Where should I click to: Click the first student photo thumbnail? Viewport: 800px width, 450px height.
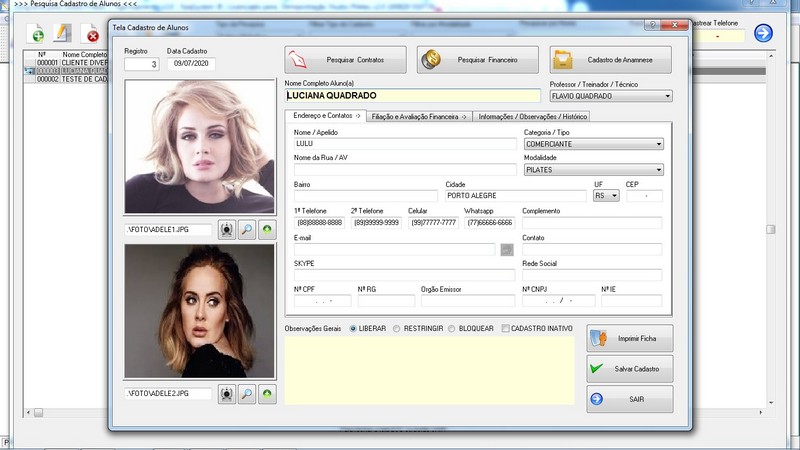coord(199,147)
